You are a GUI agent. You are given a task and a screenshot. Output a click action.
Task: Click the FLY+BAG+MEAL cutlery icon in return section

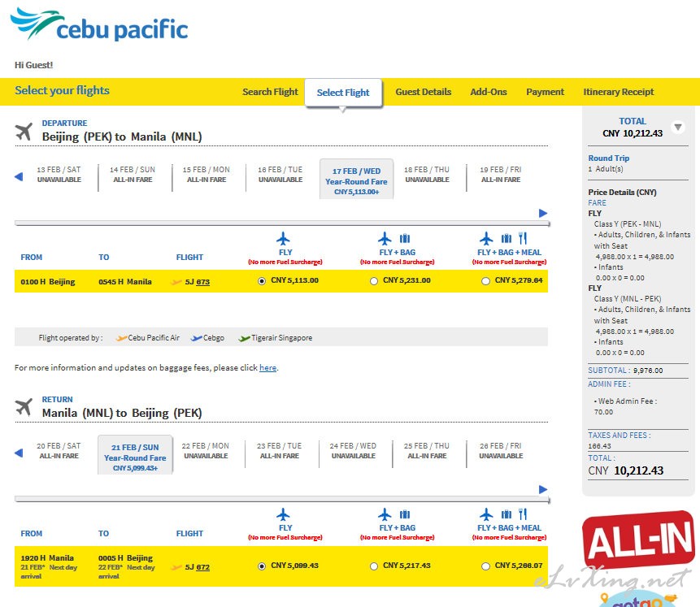pos(523,514)
